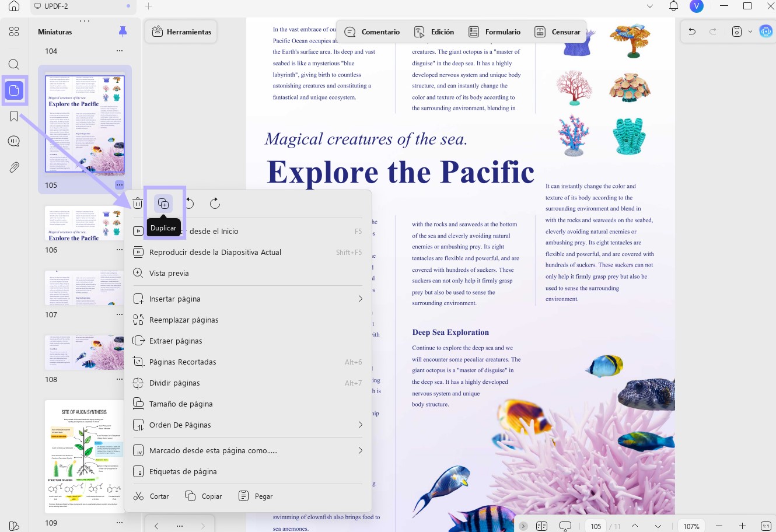Click the save document icon

(737, 32)
